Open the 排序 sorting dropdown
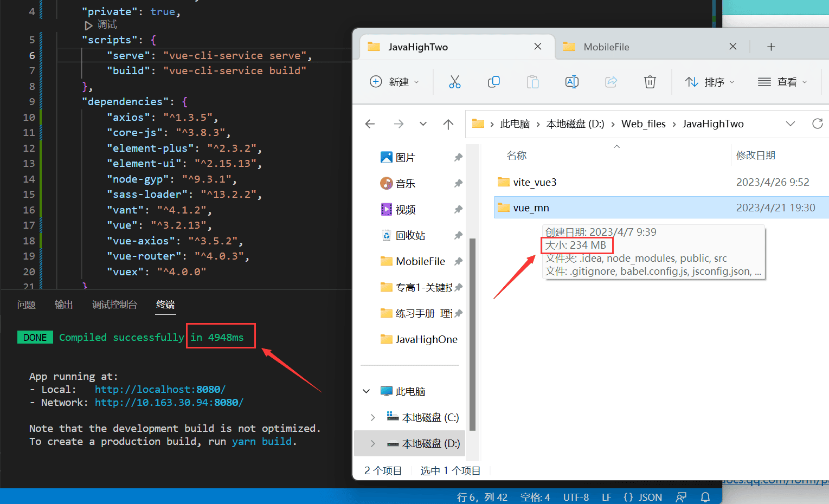Viewport: 829px width, 504px height. [709, 82]
